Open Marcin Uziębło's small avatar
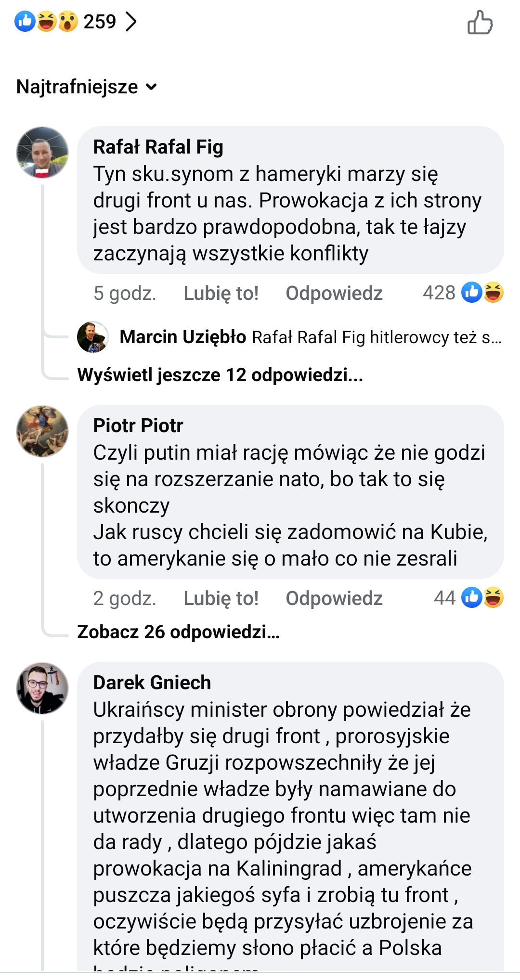 92,337
